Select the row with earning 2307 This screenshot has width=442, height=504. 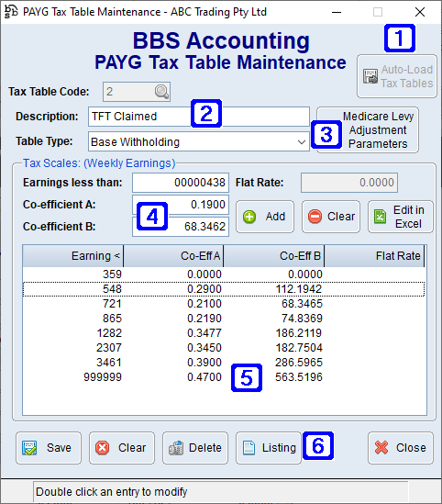pyautogui.click(x=224, y=348)
